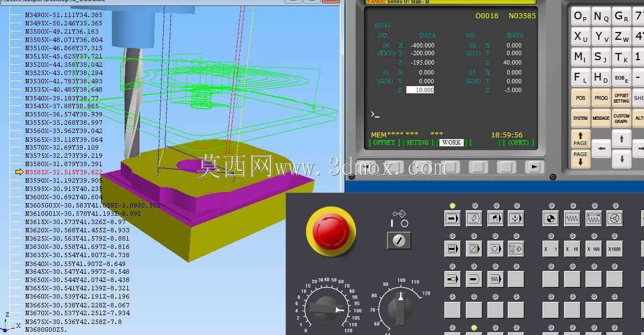
Task: Click the EXT X value -400.000
Action: (x=422, y=45)
